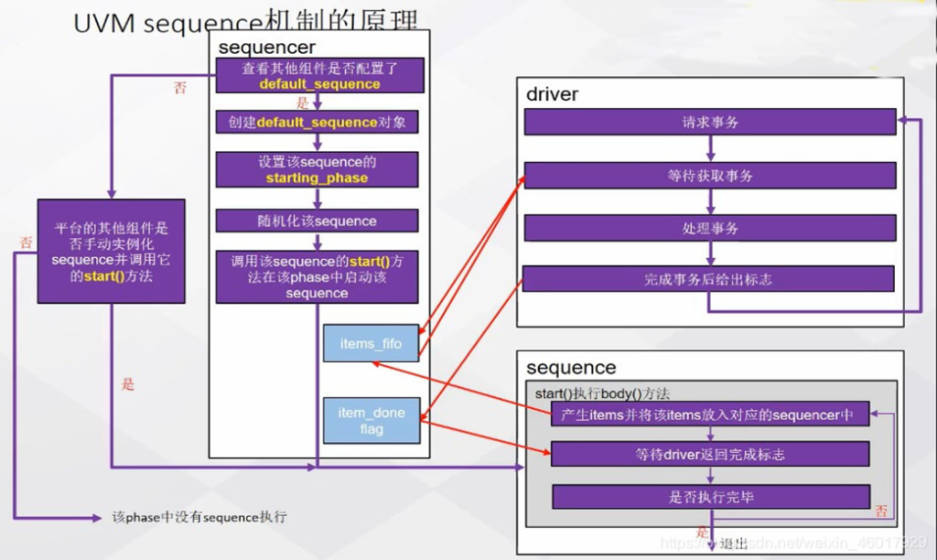Click the 查看其他组件是否配置了 default_sequence box
Screen dimensions: 937x560
click(319, 76)
